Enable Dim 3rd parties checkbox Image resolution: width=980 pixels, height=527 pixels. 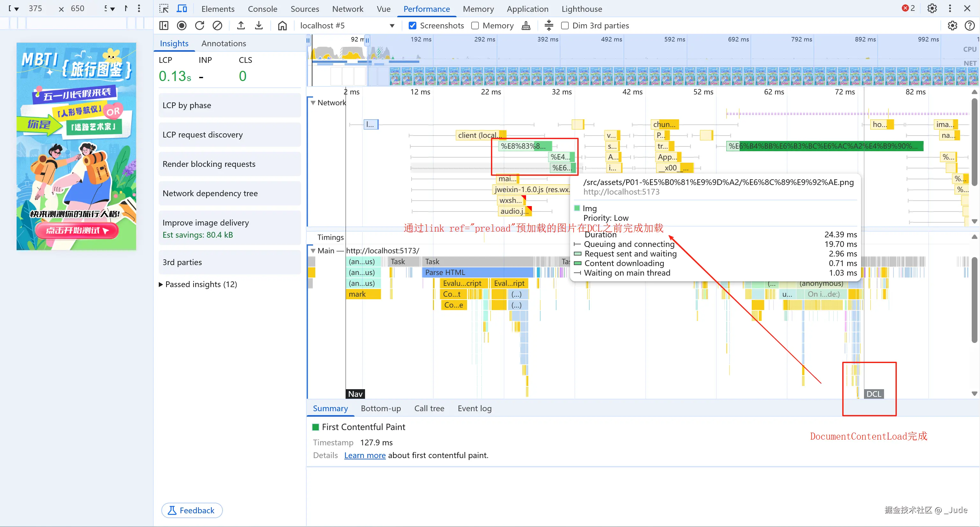pyautogui.click(x=565, y=26)
